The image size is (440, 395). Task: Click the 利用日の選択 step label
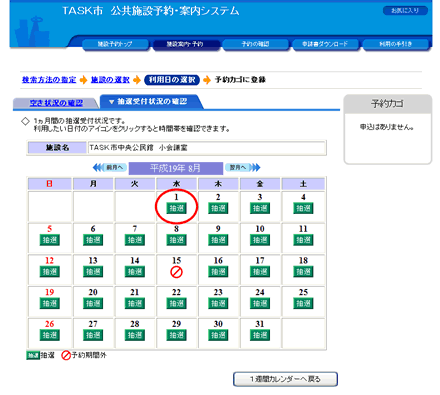[x=172, y=80]
